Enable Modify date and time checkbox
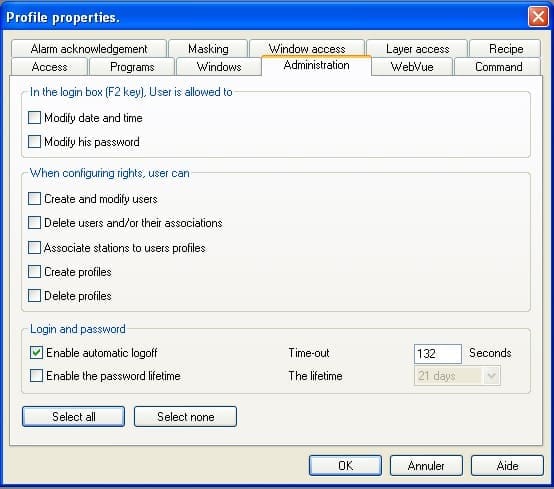This screenshot has height=489, width=554. click(x=34, y=118)
